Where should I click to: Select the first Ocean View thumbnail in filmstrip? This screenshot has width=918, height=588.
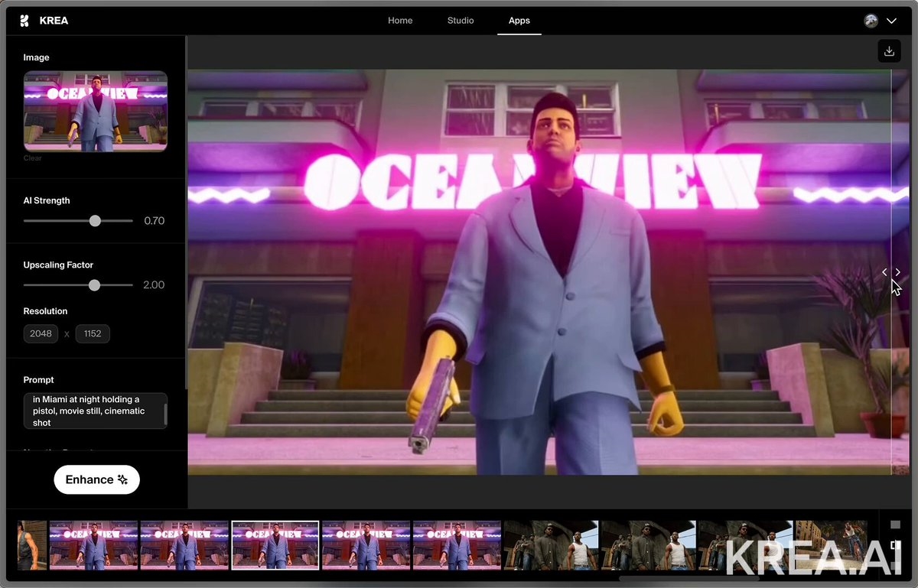coord(93,545)
